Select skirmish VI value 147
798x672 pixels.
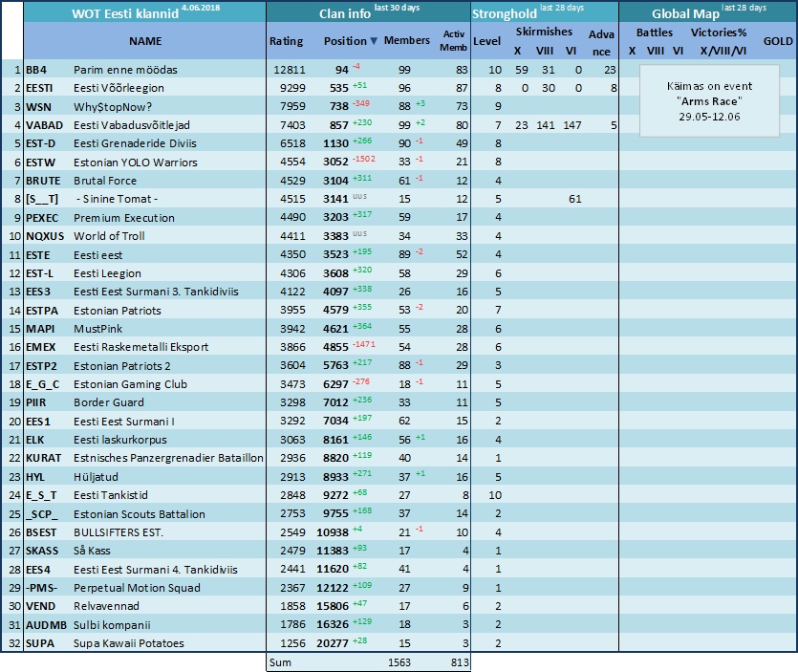[x=572, y=125]
